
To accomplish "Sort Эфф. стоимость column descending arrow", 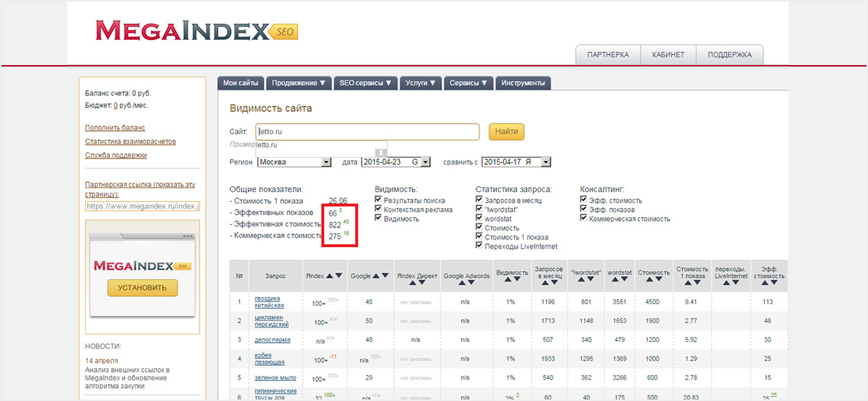I will coord(774,282).
